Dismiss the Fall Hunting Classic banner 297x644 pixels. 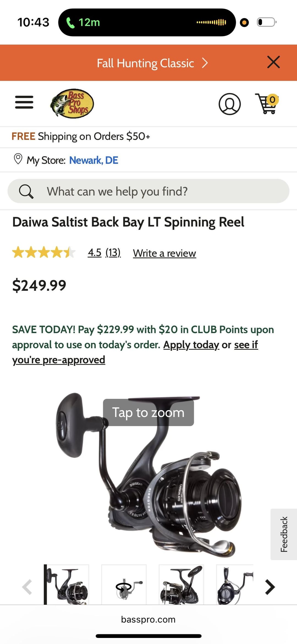point(273,62)
